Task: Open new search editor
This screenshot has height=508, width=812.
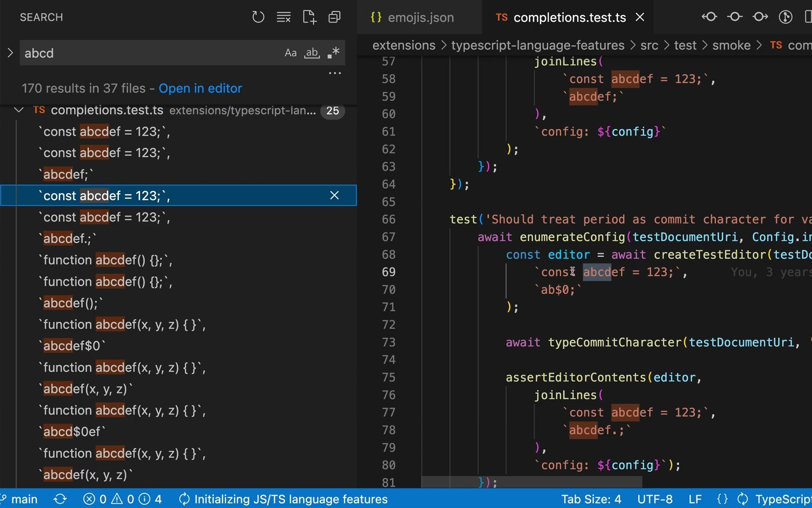Action: 309,17
